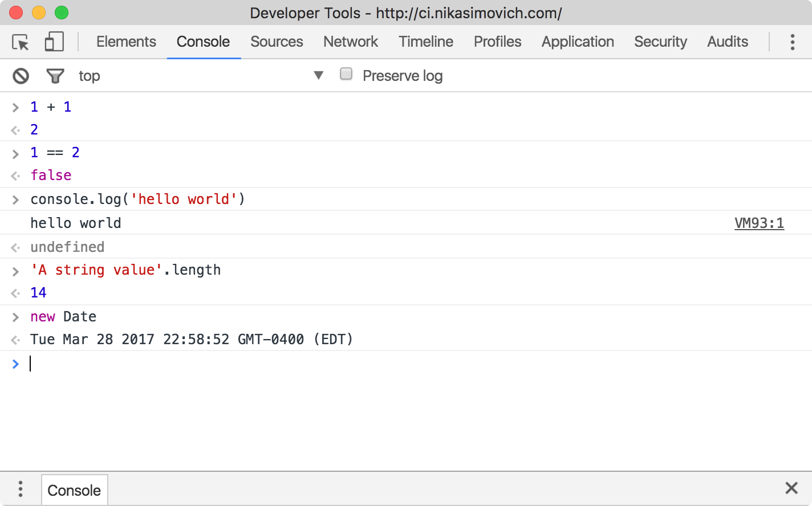This screenshot has height=506, width=812.
Task: Open the Elements panel
Action: pyautogui.click(x=126, y=42)
